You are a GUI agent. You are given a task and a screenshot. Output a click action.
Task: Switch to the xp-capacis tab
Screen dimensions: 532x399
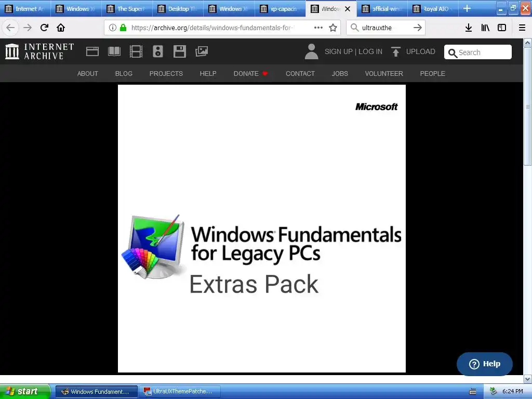[280, 8]
